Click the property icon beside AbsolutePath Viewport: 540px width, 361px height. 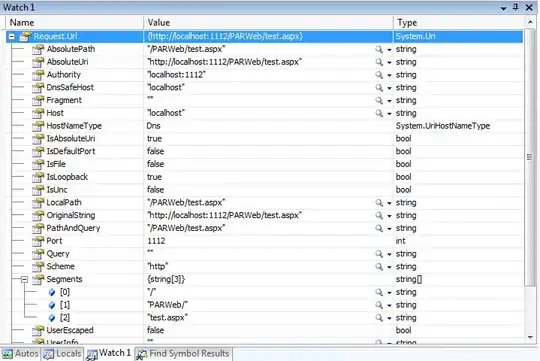[38, 49]
